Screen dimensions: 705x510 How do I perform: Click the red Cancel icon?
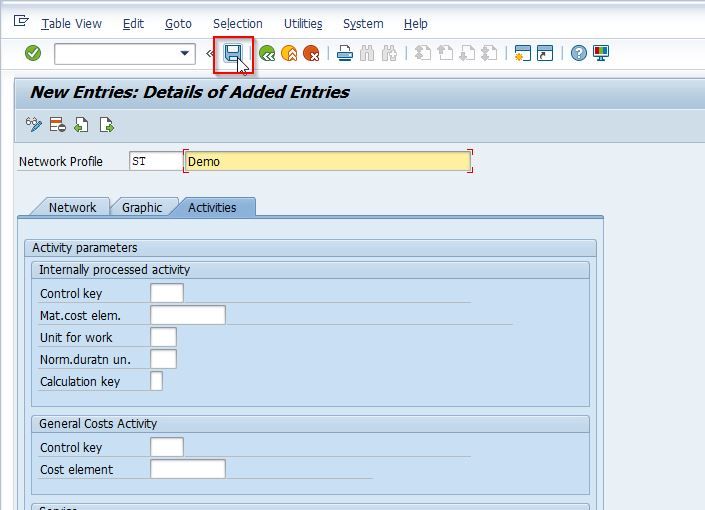click(x=311, y=54)
